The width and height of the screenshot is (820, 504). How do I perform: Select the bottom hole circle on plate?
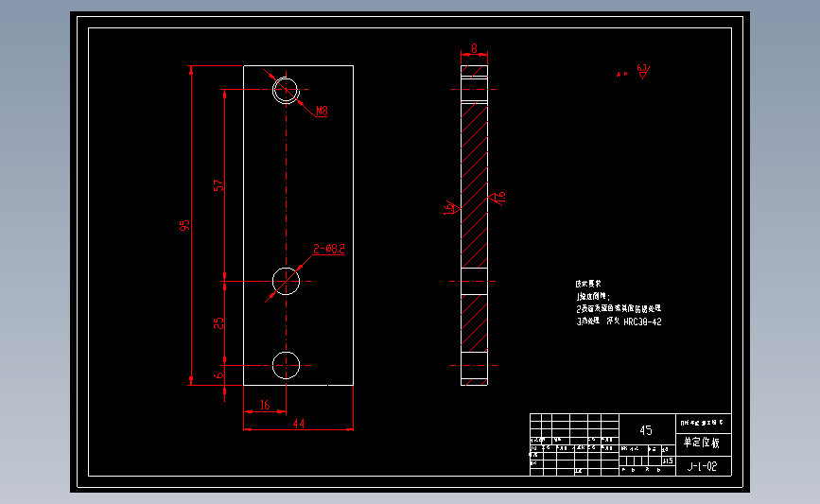[x=286, y=365]
